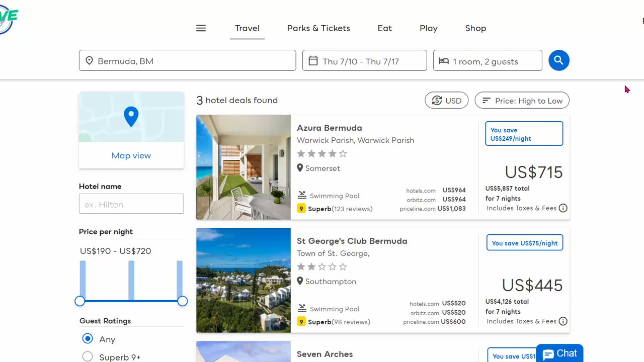This screenshot has height=362, width=644.
Task: Go to the Parks & Tickets tab
Action: (318, 28)
